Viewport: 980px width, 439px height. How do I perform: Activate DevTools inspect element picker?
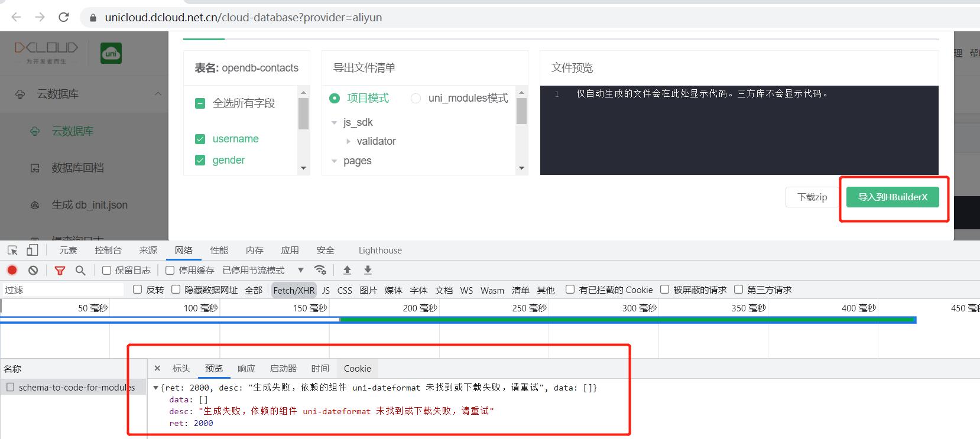tap(12, 250)
